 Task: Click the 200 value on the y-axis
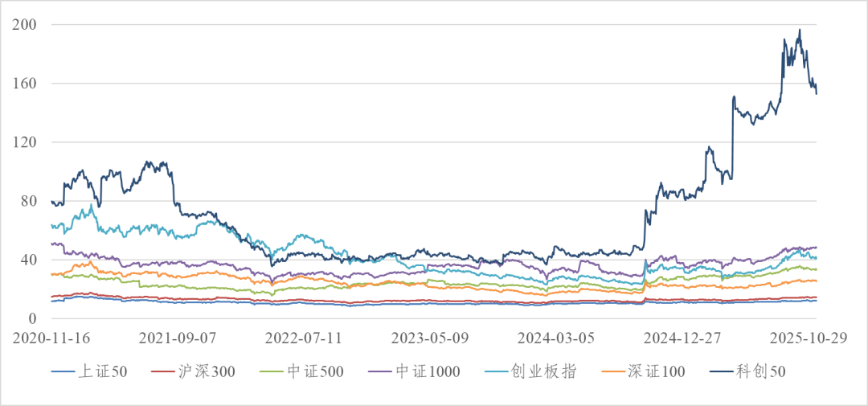(x=27, y=25)
